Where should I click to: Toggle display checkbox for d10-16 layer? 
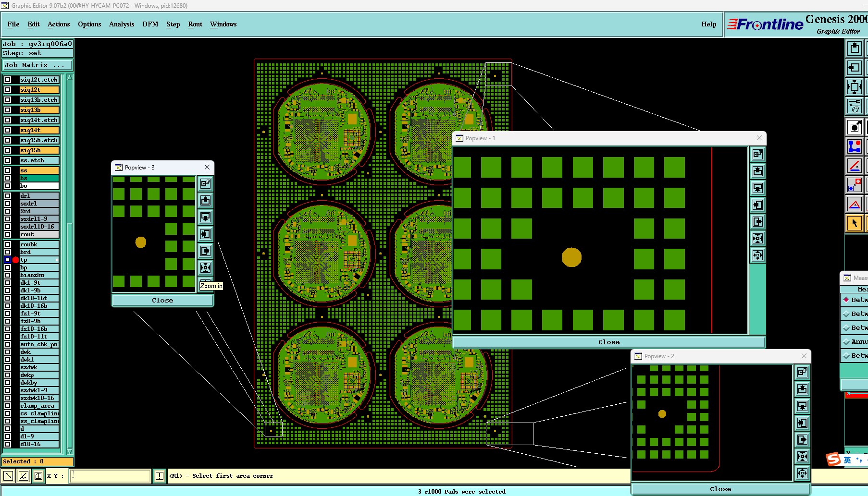click(8, 444)
